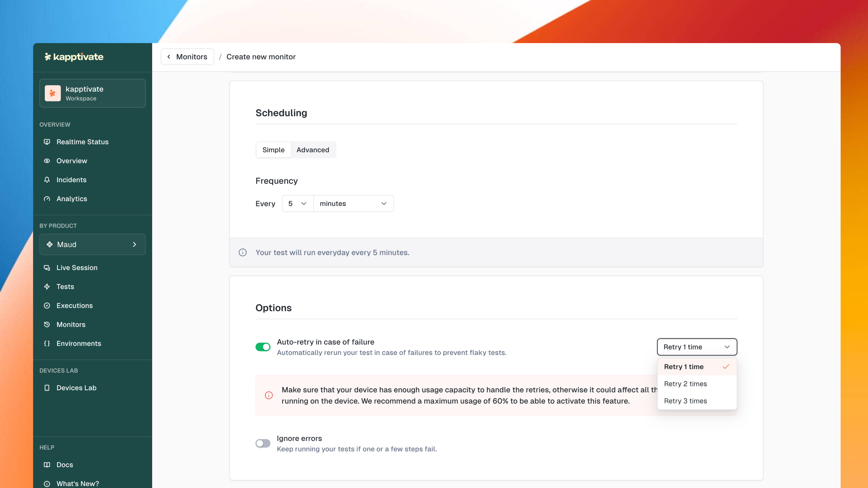Image resolution: width=868 pixels, height=488 pixels.
Task: Disable the Auto-retry in case of failure toggle
Action: [263, 347]
